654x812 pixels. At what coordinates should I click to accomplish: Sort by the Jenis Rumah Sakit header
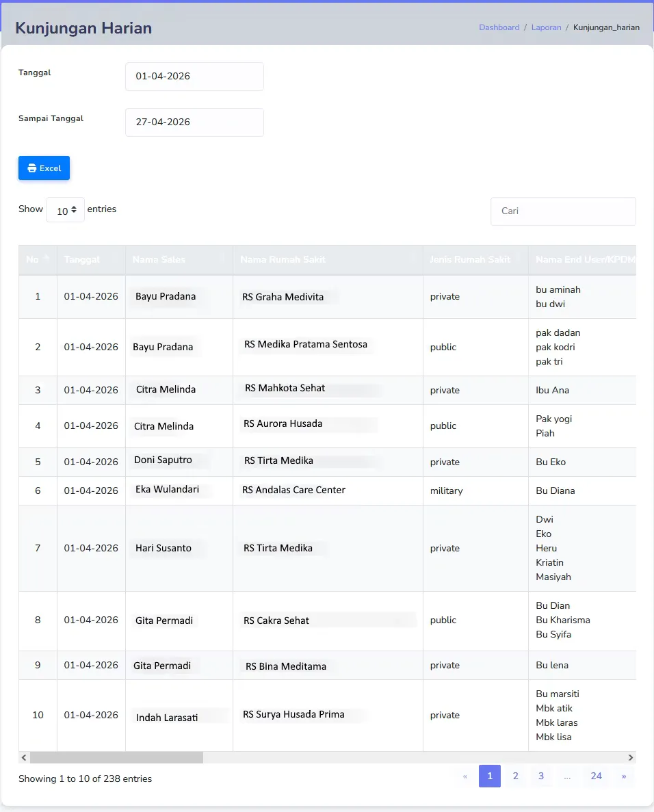coord(475,259)
